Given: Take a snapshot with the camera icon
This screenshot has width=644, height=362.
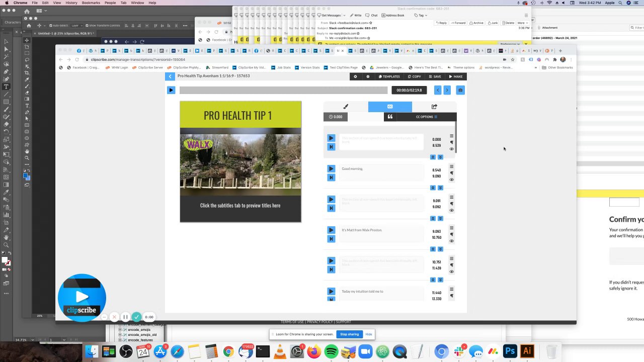Looking at the screenshot, I should (x=460, y=90).
